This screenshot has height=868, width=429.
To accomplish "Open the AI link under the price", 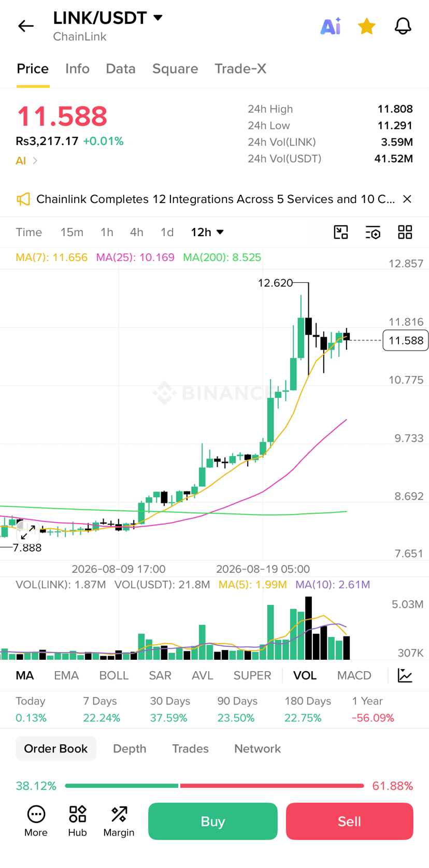I will (x=26, y=161).
